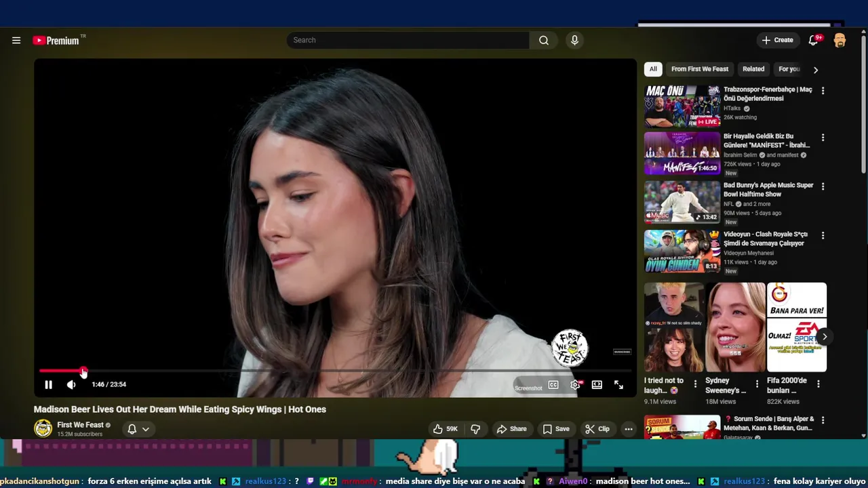This screenshot has height=488, width=868.
Task: Share this video
Action: pos(511,429)
